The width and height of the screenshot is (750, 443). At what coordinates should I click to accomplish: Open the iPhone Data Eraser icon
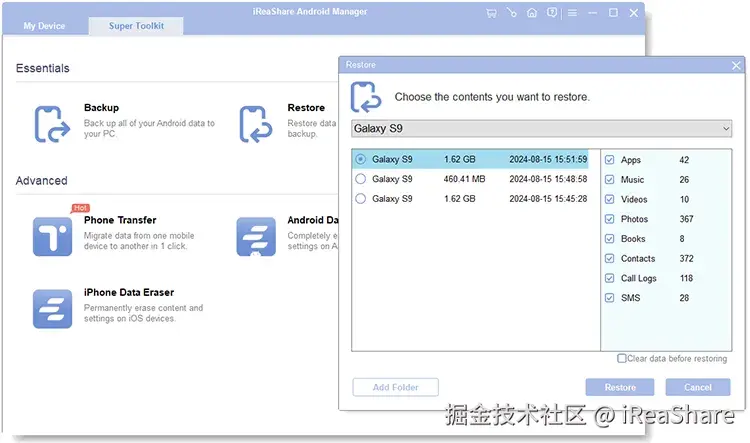(52, 309)
